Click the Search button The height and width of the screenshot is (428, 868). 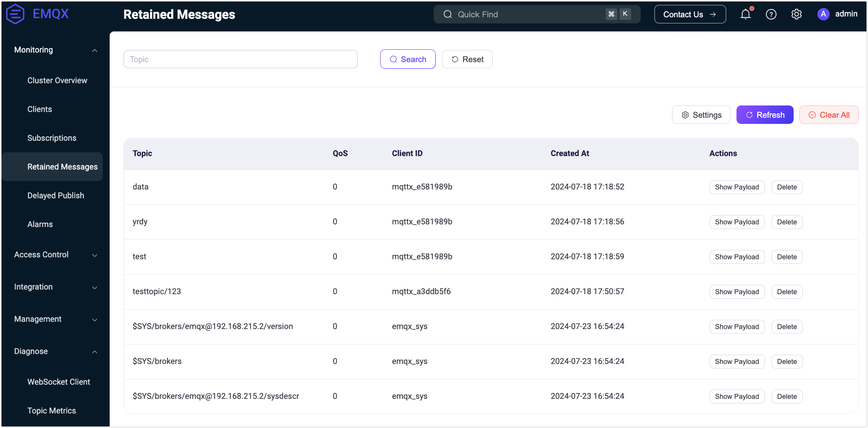[408, 59]
